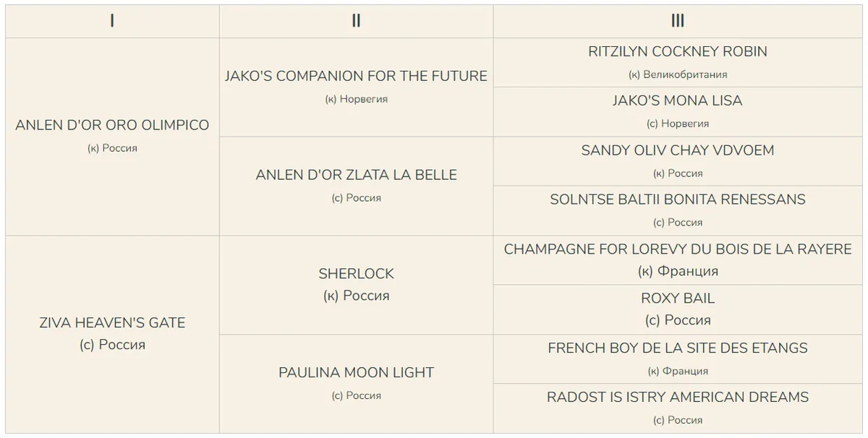The width and height of the screenshot is (868, 438).
Task: Open RADOST IS ISTRY AMERICAN DREAMS
Action: click(677, 398)
